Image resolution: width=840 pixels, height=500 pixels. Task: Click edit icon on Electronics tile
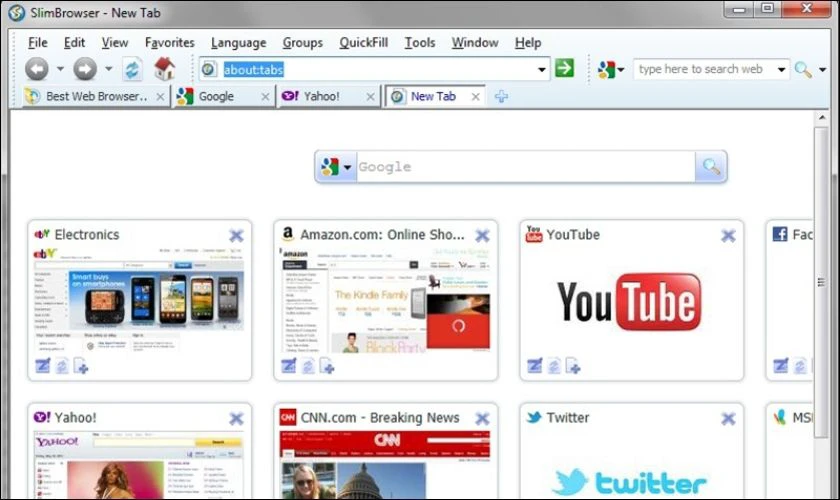(43, 366)
